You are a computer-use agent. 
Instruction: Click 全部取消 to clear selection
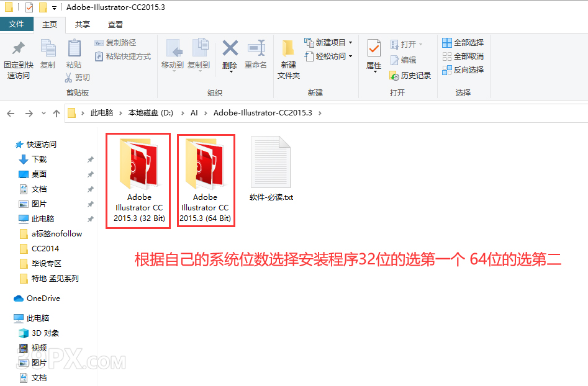[x=463, y=55]
